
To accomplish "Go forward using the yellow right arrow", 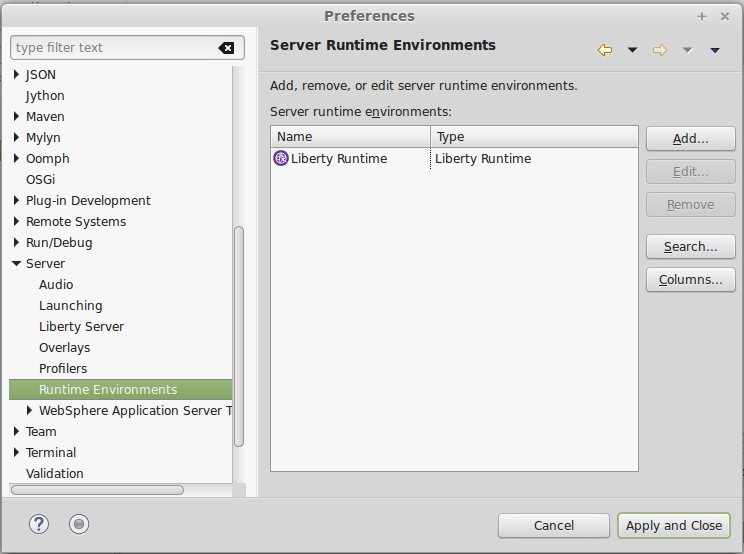I will (660, 50).
